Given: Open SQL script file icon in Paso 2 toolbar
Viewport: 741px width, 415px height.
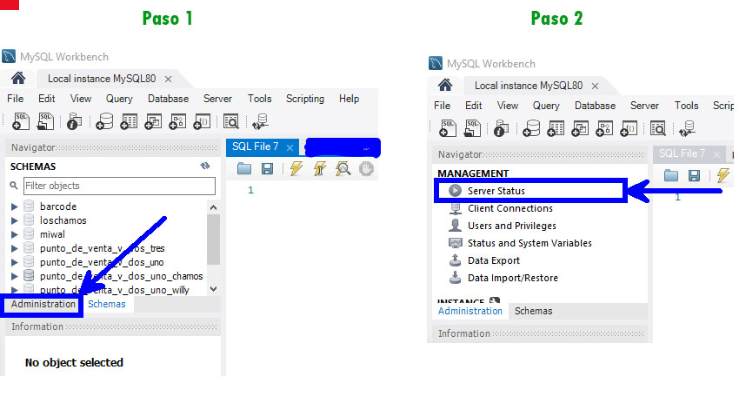Looking at the screenshot, I should point(473,128).
